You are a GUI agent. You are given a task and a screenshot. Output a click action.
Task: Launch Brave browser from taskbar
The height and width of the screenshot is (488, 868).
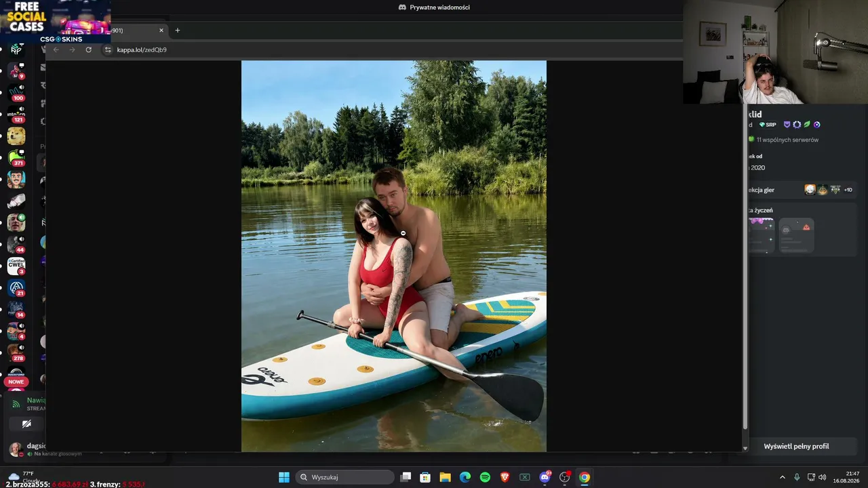pos(505,477)
